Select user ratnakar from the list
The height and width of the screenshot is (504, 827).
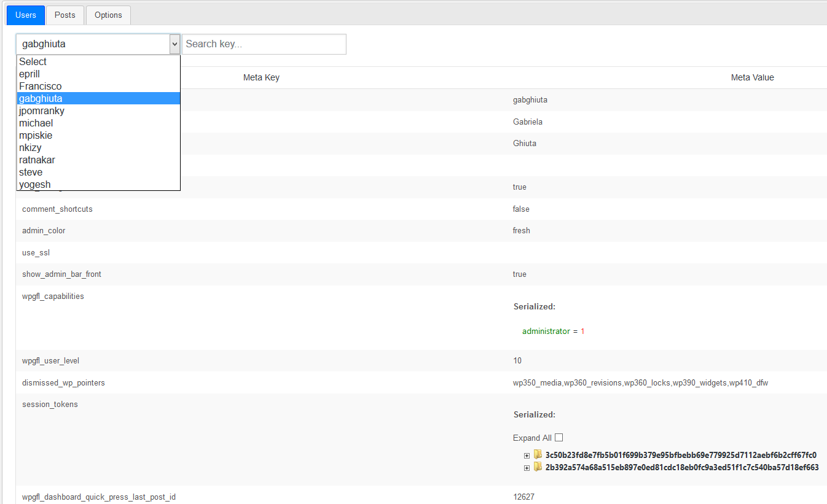(98, 160)
